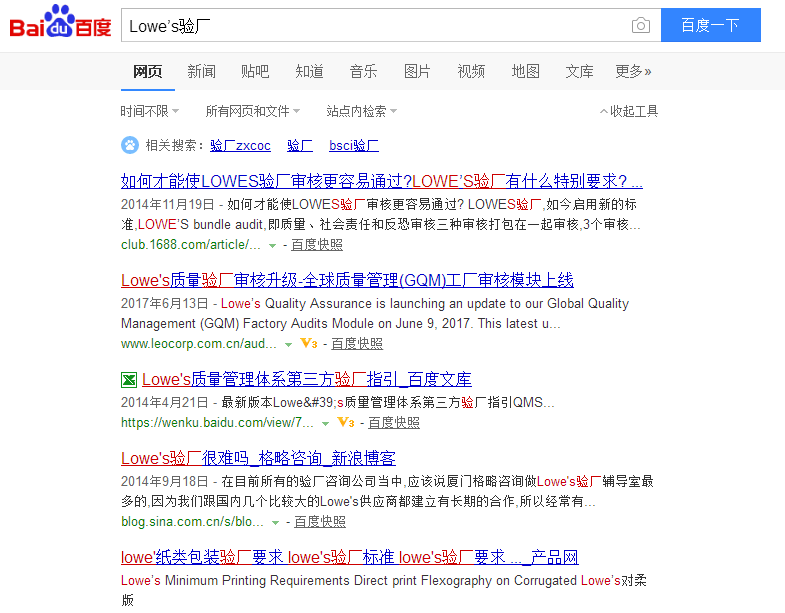This screenshot has height=613, width=785.
Task: Open the 所有网页和文件 file type dropdown
Action: tap(253, 111)
